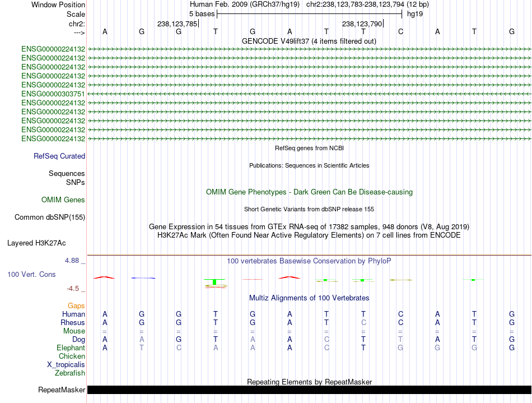Select the Zebrafish alignment row label
The width and height of the screenshot is (532, 403).
click(70, 373)
